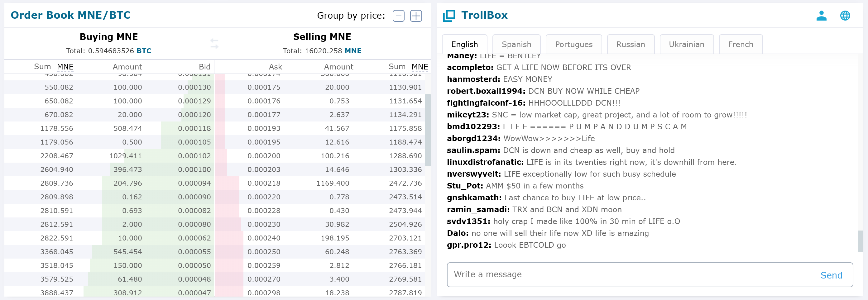
Task: Click the plus icon to increase price grouping
Action: [x=416, y=16]
